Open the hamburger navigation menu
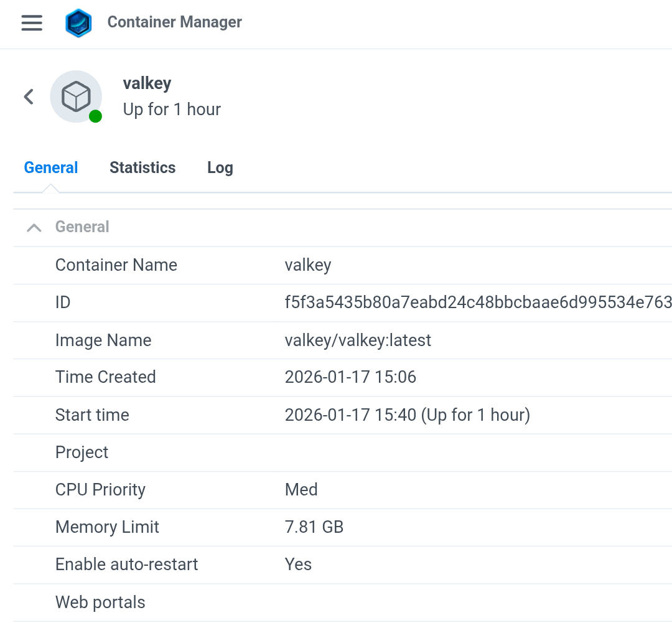The height and width of the screenshot is (633, 672). (32, 23)
